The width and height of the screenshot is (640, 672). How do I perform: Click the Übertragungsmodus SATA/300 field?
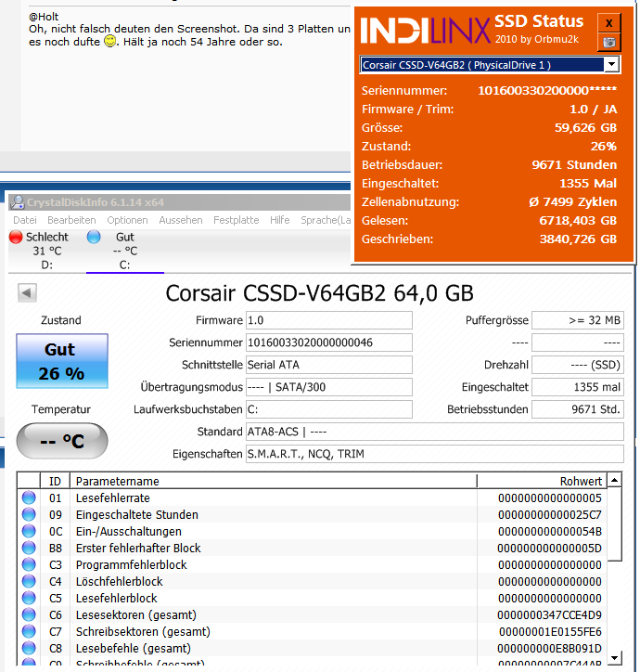pos(329,387)
